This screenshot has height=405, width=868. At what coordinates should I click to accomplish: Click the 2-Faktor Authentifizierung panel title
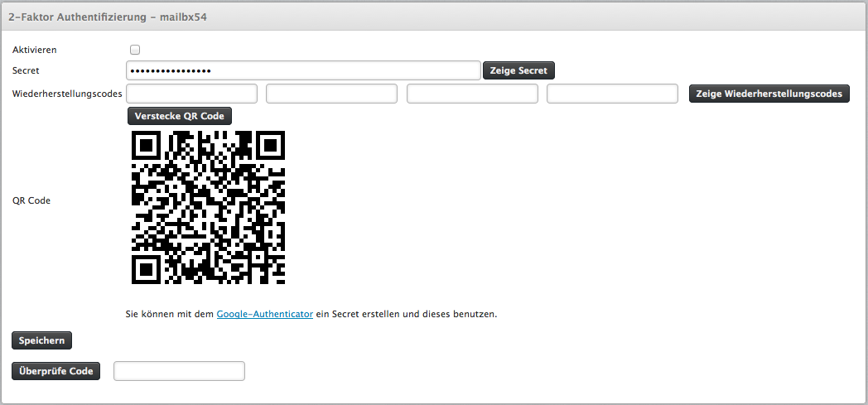point(108,17)
